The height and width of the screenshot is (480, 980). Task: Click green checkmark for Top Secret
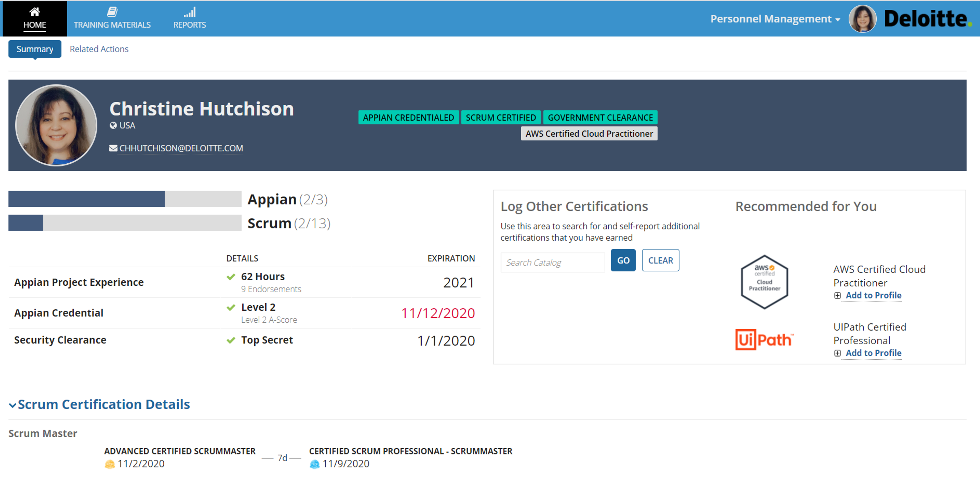click(x=230, y=340)
